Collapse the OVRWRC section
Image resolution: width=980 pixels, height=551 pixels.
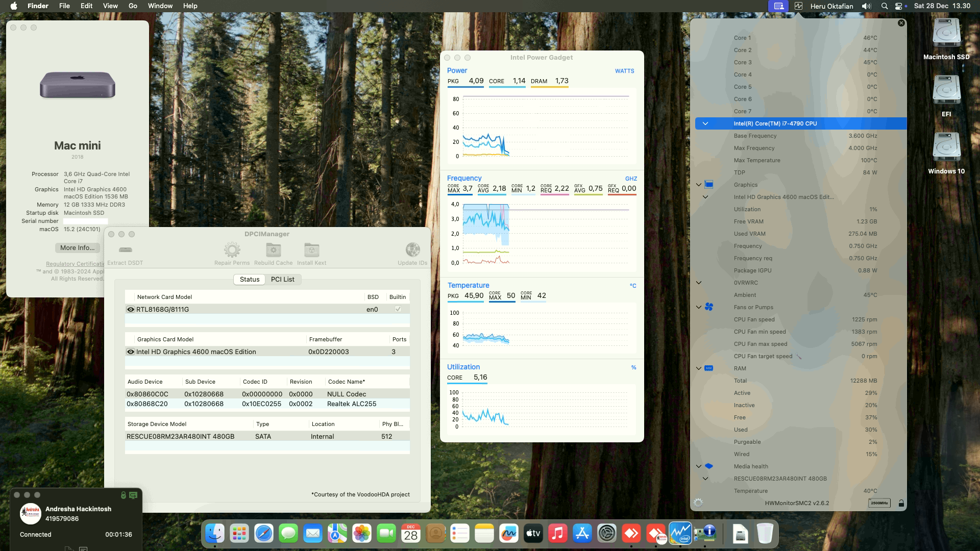click(699, 283)
